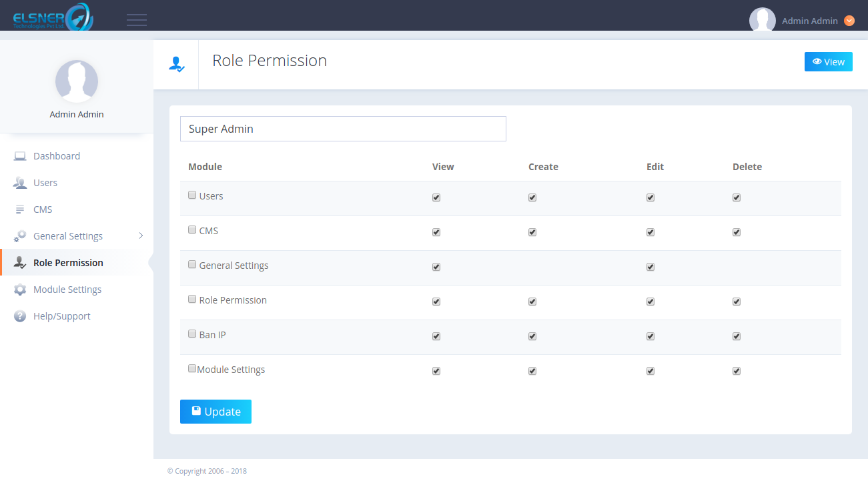Viewport: 868px width, 483px height.
Task: Expand the General Settings submenu chevron
Action: pyautogui.click(x=141, y=235)
